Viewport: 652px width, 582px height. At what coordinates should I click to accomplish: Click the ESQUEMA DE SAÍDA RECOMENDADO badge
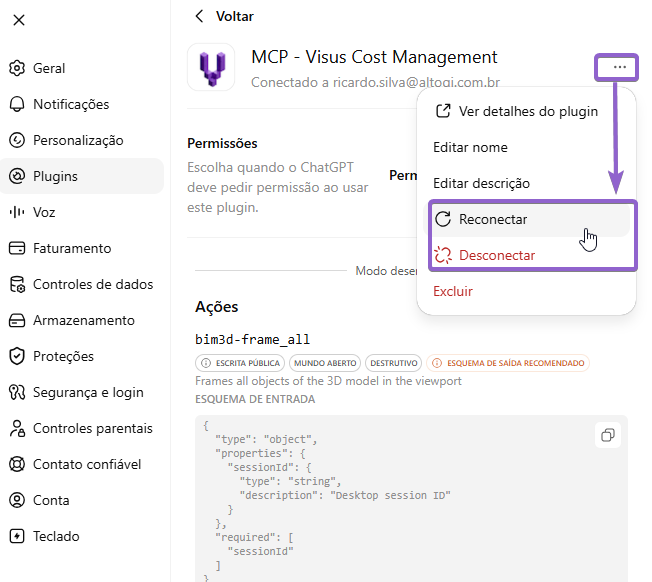point(508,363)
